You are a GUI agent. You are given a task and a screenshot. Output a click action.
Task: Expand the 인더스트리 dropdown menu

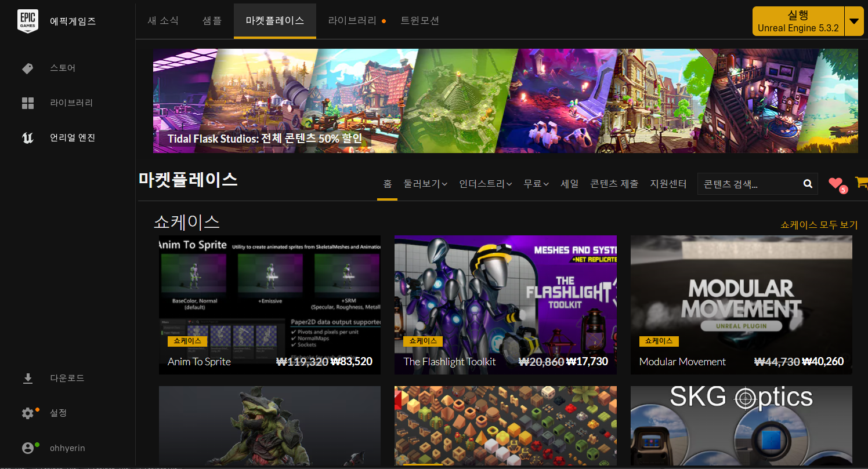click(x=486, y=184)
